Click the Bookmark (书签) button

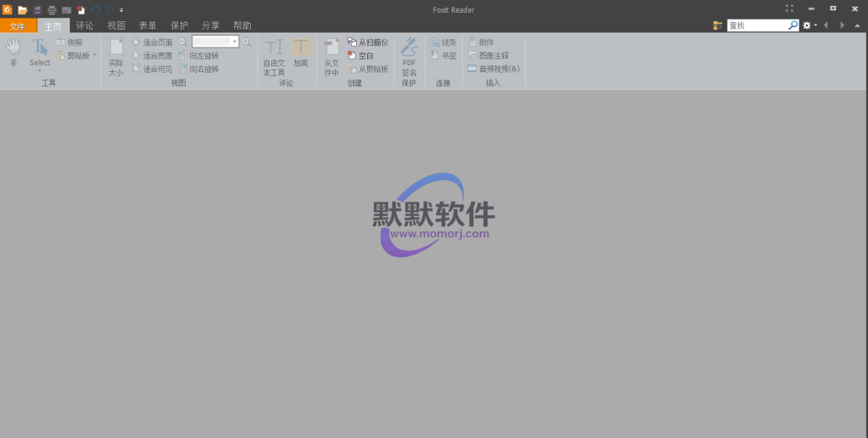pyautogui.click(x=443, y=56)
